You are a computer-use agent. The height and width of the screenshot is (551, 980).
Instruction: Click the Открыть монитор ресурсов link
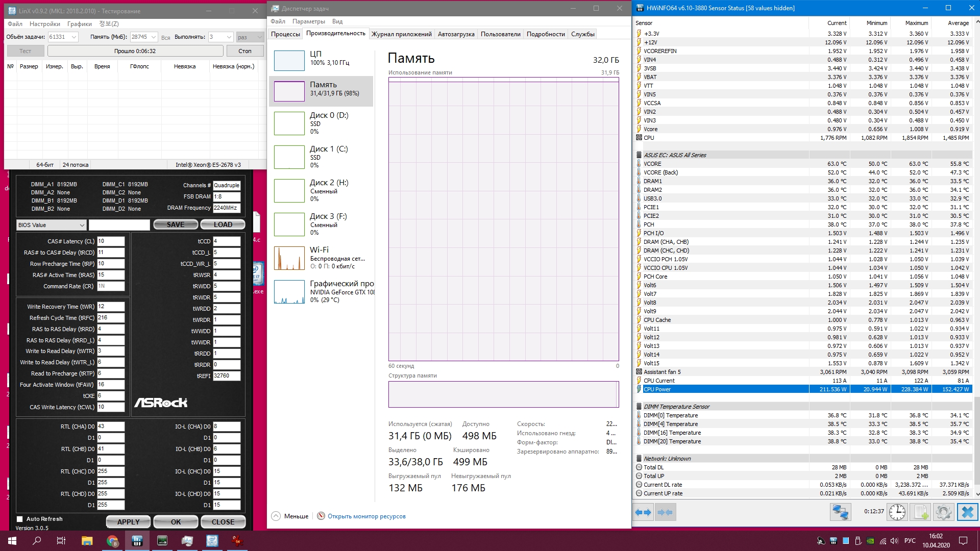pyautogui.click(x=366, y=516)
